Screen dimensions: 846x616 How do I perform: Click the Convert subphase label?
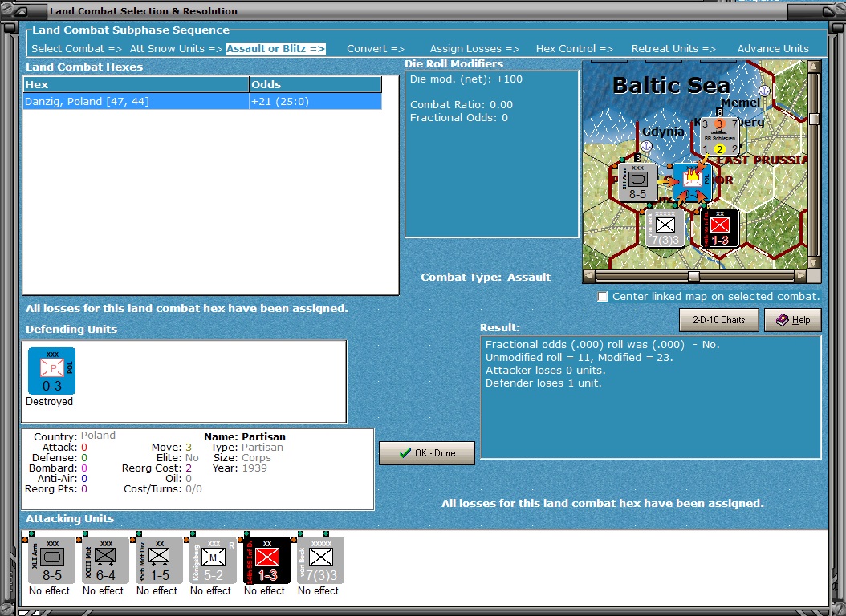click(376, 48)
